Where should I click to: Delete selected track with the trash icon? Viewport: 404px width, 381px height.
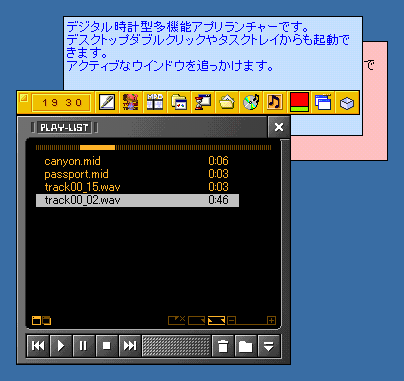pyautogui.click(x=223, y=346)
